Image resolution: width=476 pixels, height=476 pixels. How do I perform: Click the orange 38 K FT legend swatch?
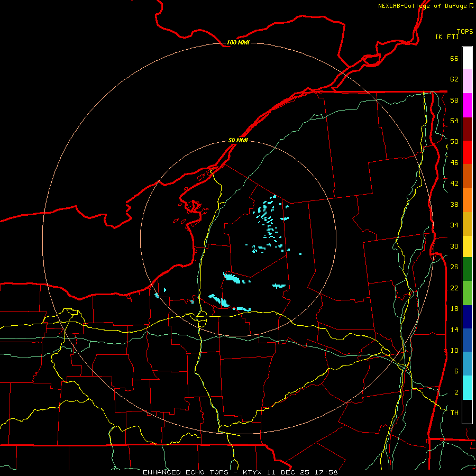tap(467, 200)
